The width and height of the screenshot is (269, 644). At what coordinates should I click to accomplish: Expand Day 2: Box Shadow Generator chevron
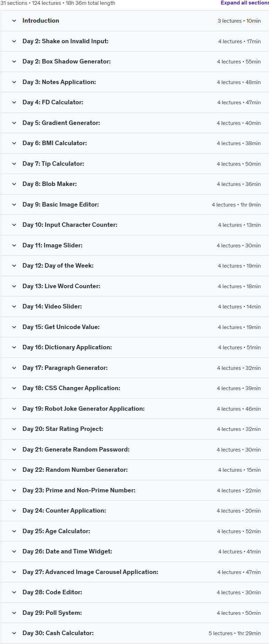(14, 61)
